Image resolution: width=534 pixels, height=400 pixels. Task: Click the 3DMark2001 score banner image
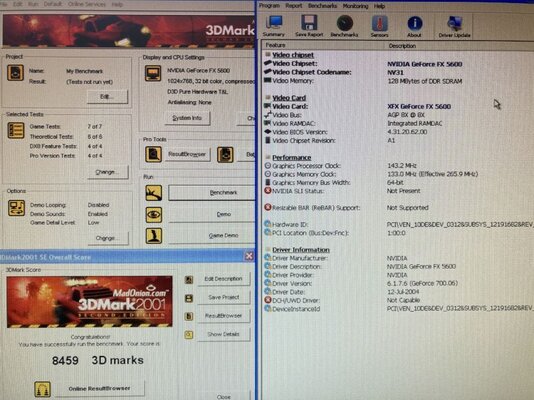(x=90, y=302)
